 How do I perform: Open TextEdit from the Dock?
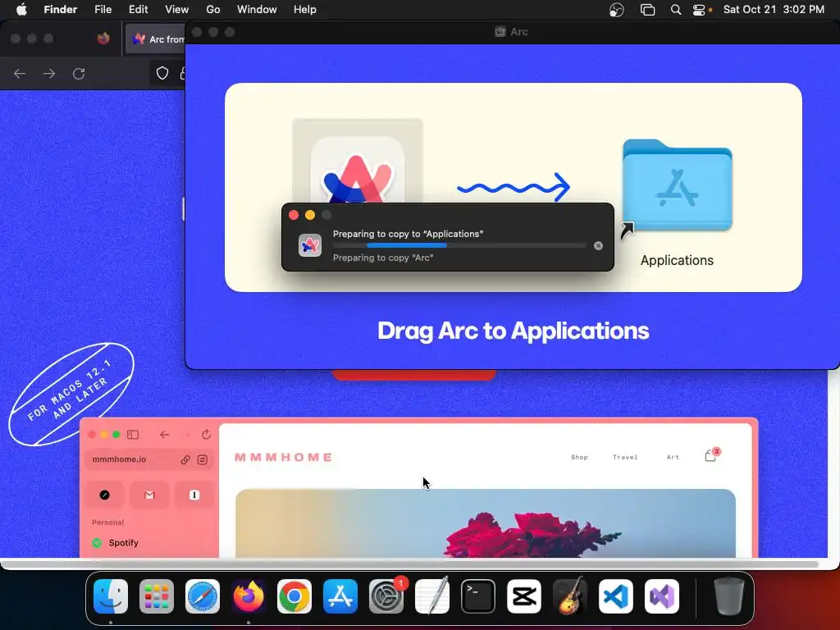coord(432,596)
